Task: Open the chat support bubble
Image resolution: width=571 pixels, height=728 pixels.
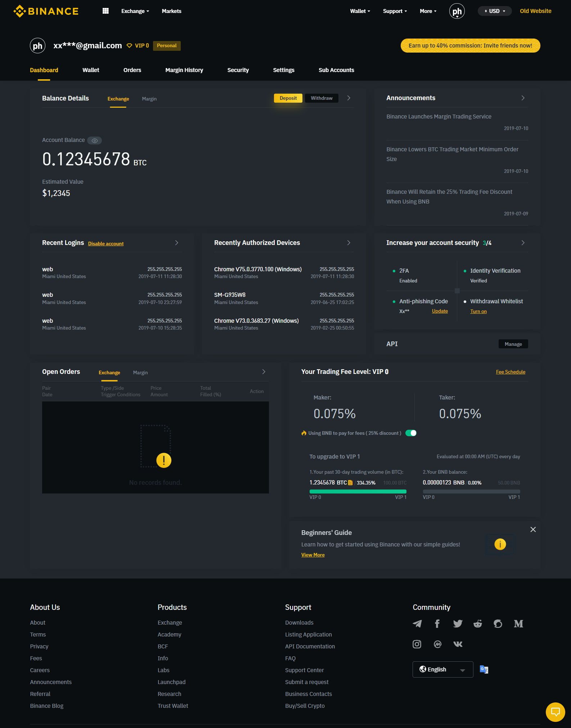Action: click(556, 712)
